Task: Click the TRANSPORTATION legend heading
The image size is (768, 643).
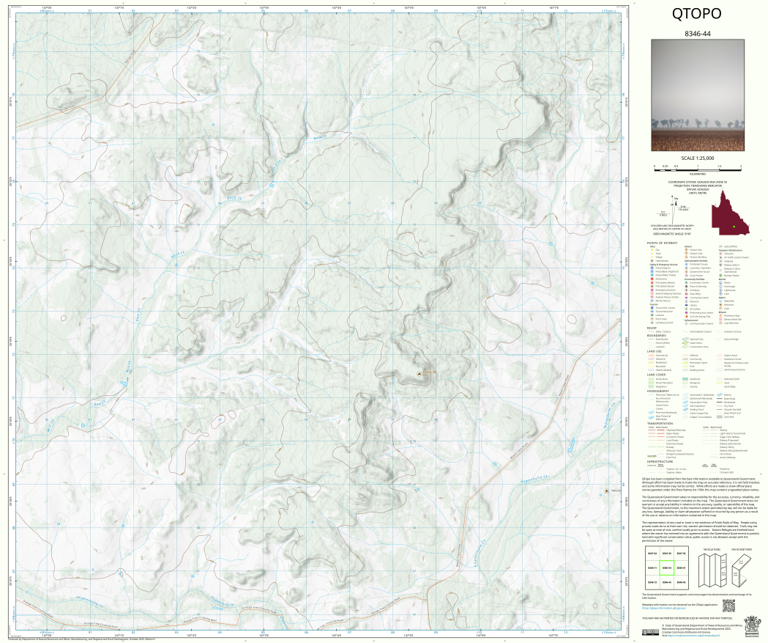Action: click(x=660, y=424)
